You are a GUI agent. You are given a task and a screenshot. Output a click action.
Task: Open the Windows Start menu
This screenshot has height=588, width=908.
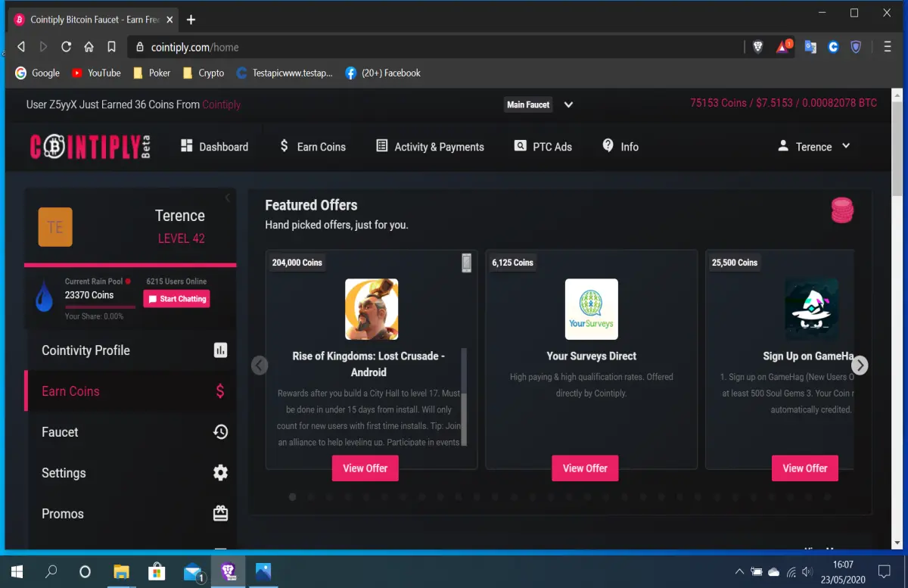click(x=17, y=572)
